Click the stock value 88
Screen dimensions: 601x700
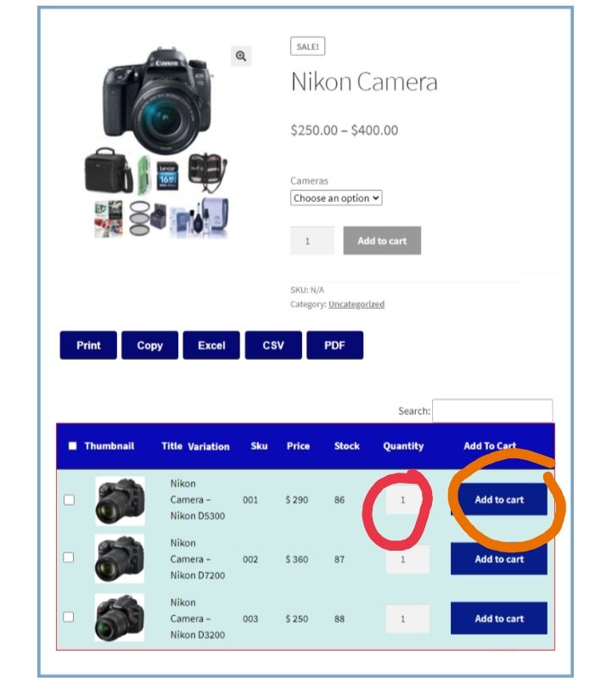pos(340,619)
